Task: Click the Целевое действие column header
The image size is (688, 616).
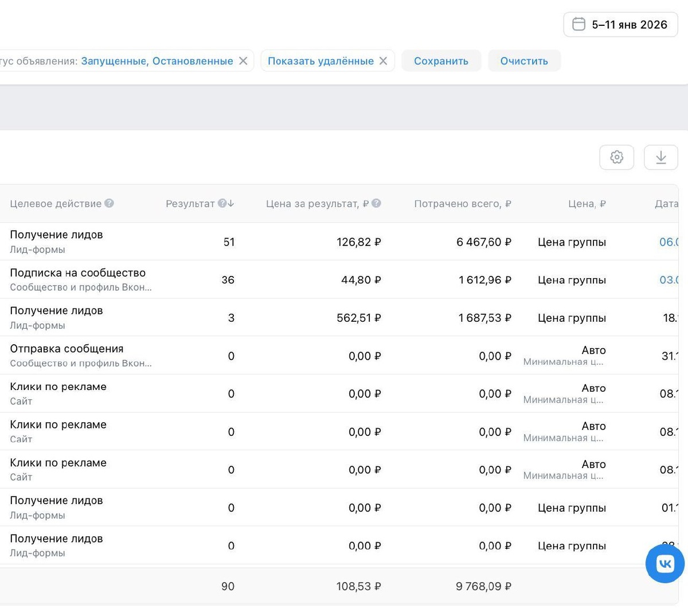Action: pos(56,204)
